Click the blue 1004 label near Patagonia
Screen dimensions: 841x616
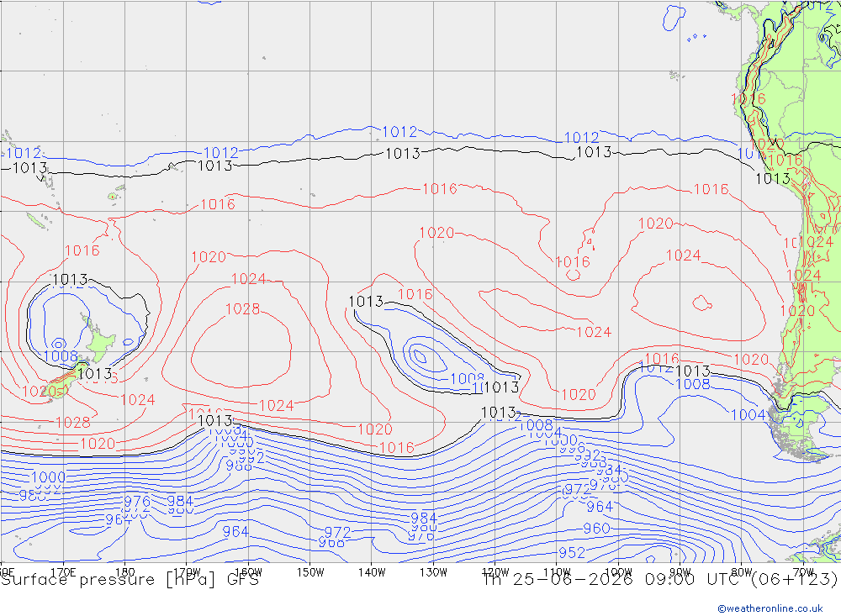coord(748,415)
